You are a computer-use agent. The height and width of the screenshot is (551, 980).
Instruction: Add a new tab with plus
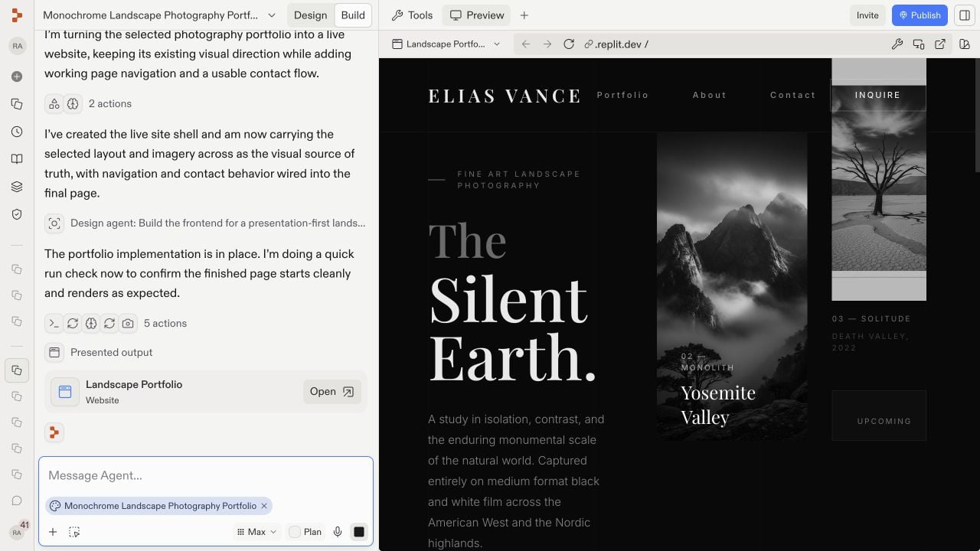pos(524,15)
